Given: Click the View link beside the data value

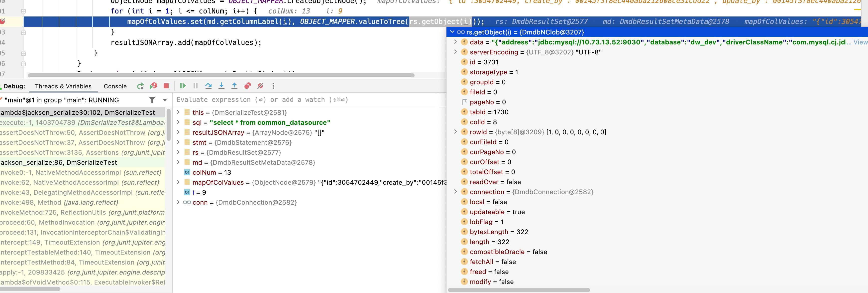Looking at the screenshot, I should 860,42.
